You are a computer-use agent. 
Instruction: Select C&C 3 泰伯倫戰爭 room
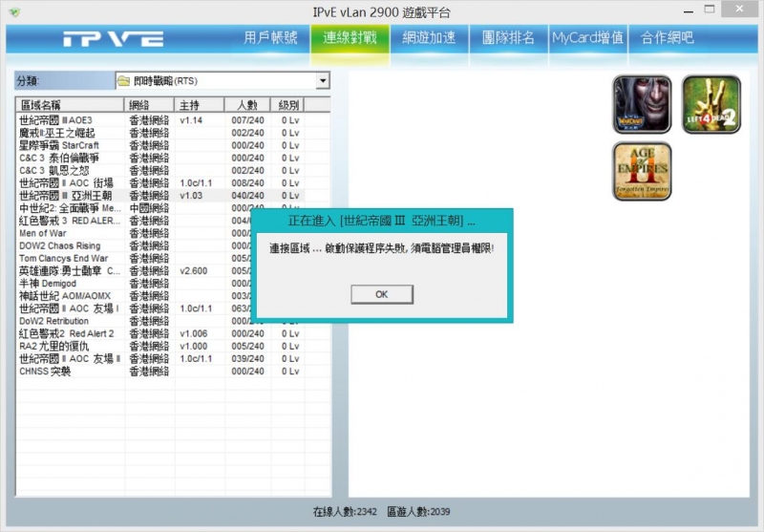[160, 158]
